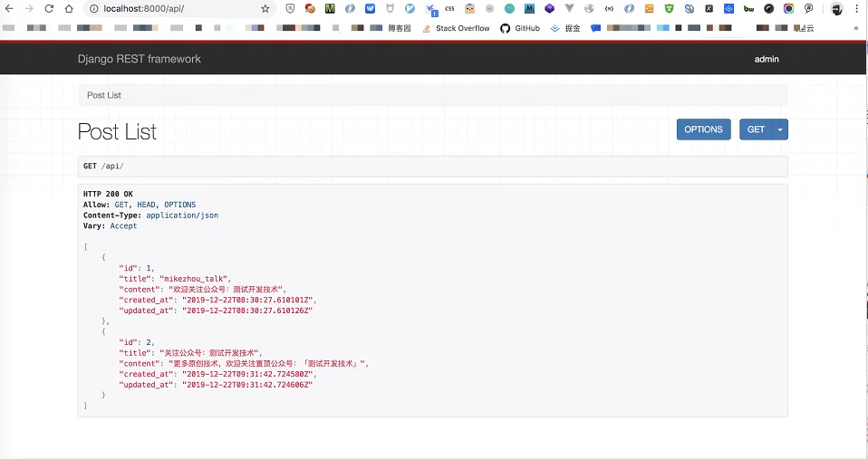This screenshot has width=868, height=459.
Task: Open the shield search extension
Action: tap(290, 8)
